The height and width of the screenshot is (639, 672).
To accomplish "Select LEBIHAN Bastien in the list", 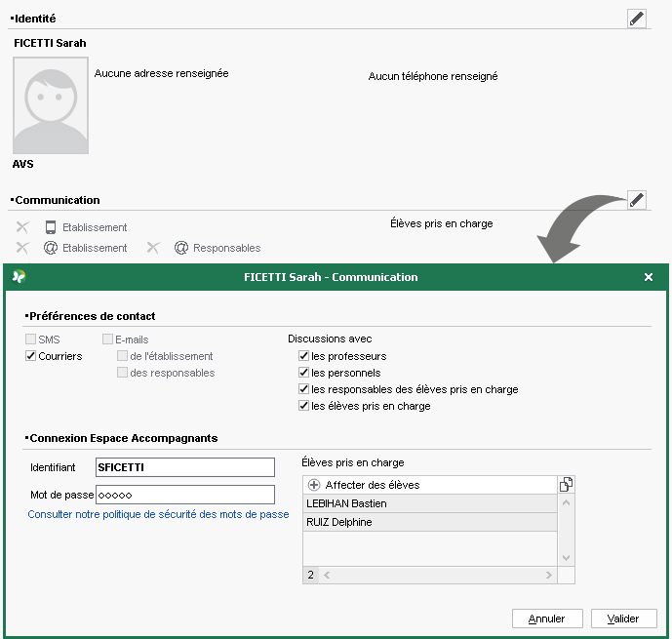I will tap(430, 503).
